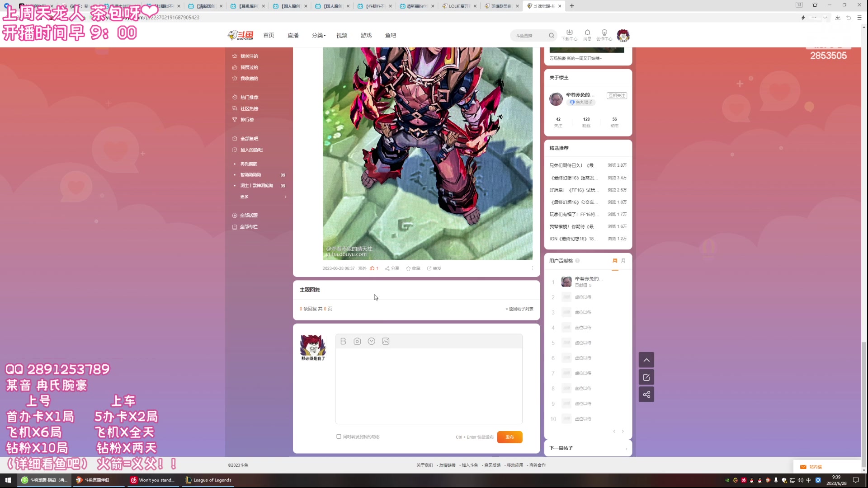The height and width of the screenshot is (488, 868).
Task: Go to 视频 in the nav bar
Action: coord(342,35)
